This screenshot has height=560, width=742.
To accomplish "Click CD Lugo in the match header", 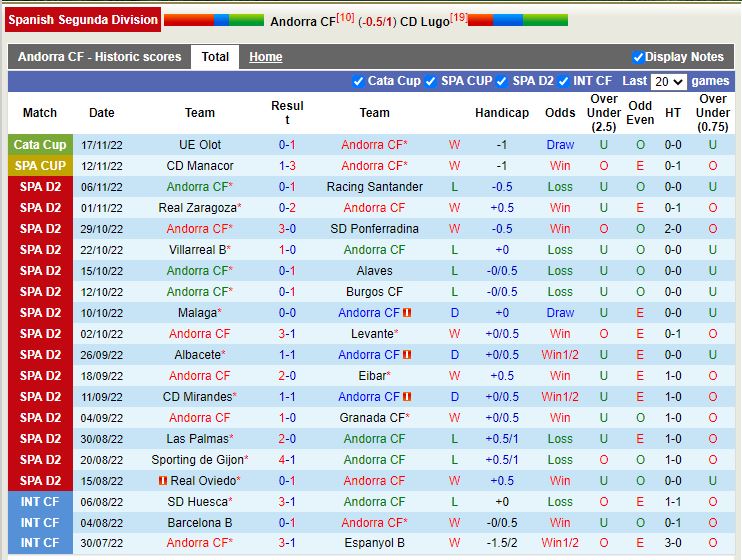I will [x=424, y=22].
